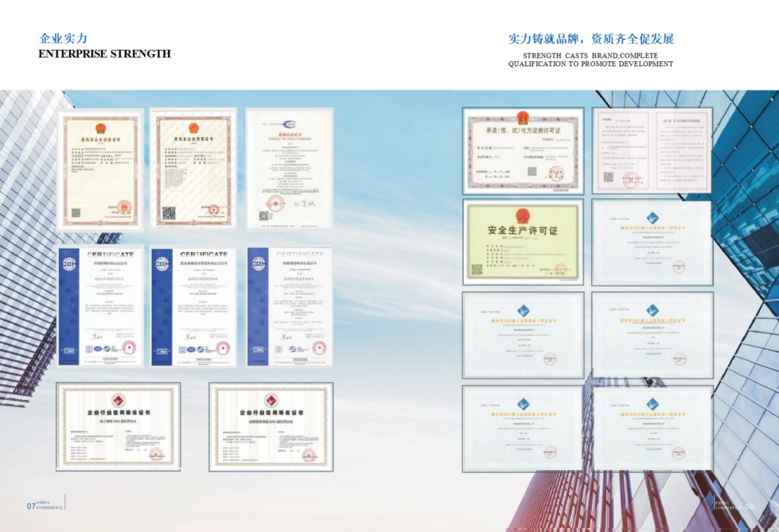
Task: Open the 环境管理体系认证证书 certificate
Action: 101,306
